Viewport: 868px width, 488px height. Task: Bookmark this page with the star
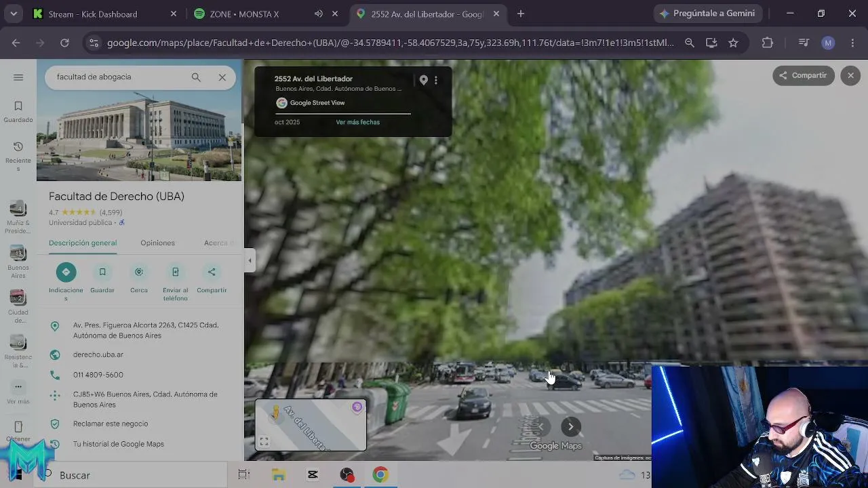coord(733,43)
